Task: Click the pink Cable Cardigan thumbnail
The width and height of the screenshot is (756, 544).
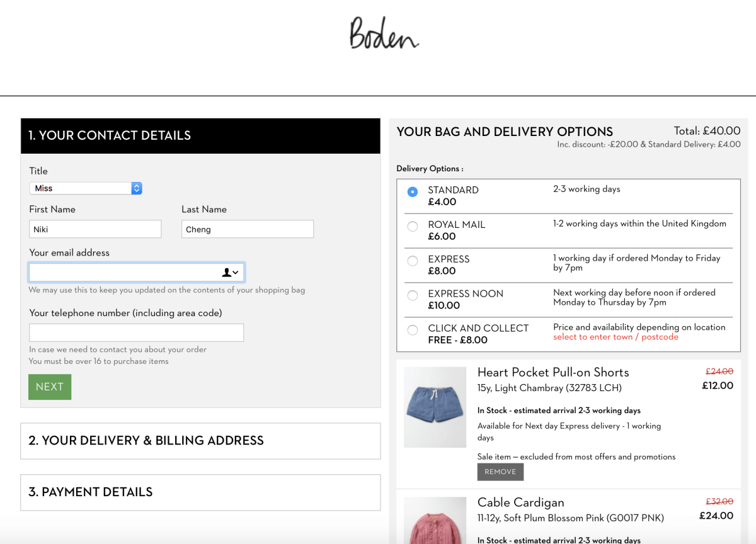Action: pos(435,521)
